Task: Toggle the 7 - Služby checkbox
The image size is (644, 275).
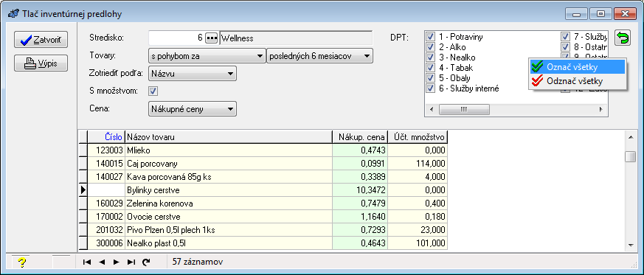Action: point(565,37)
